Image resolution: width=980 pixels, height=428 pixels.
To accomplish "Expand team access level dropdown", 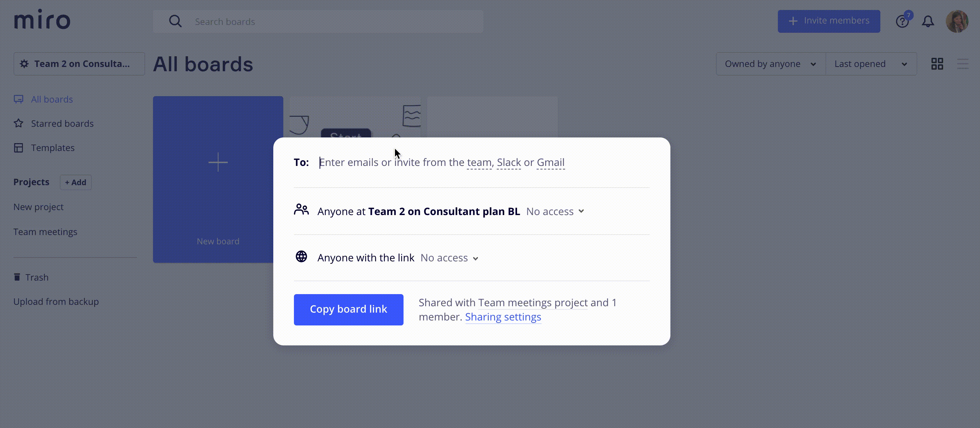I will coord(555,212).
